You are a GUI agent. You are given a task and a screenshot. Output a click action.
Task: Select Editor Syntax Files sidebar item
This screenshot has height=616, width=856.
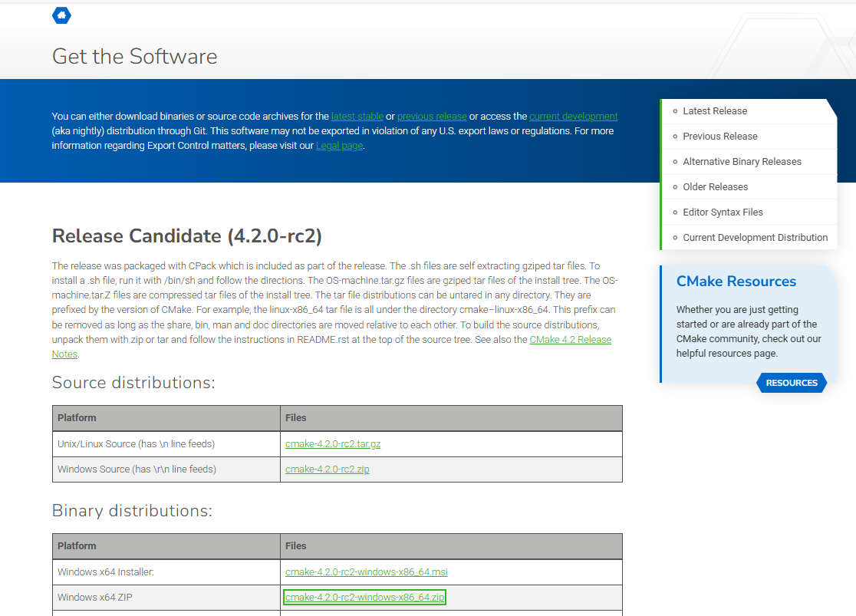coord(723,212)
